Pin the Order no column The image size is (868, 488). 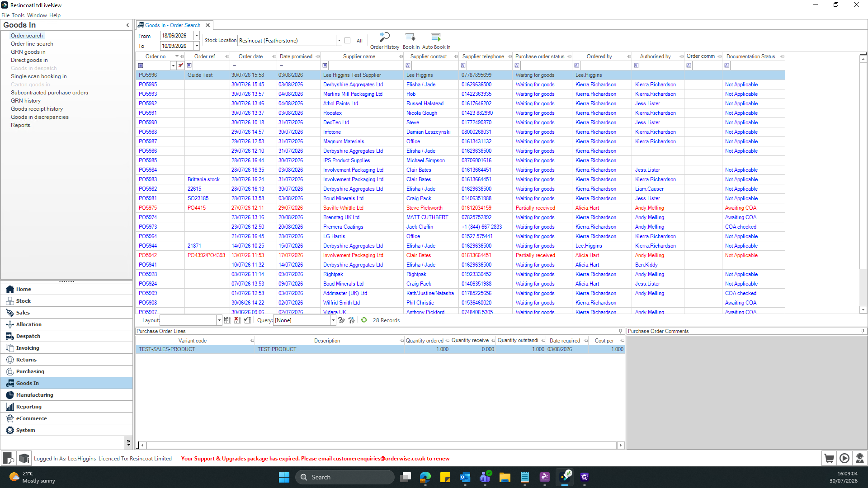[182, 56]
